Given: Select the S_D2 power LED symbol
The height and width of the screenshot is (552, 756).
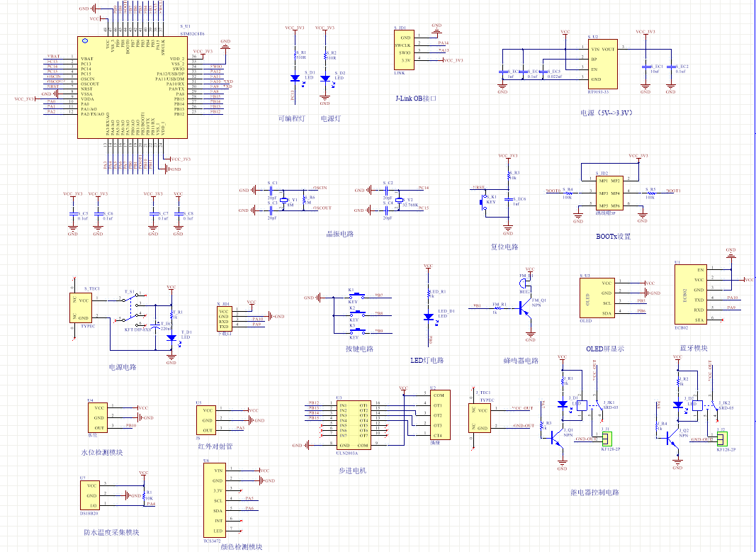Looking at the screenshot, I should [325, 79].
